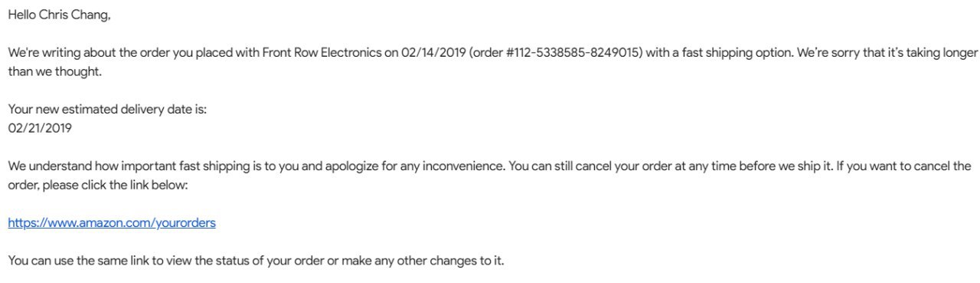The width and height of the screenshot is (980, 283).
Task: Click the greeting 'Hello Chris Chang'
Action: tap(59, 15)
